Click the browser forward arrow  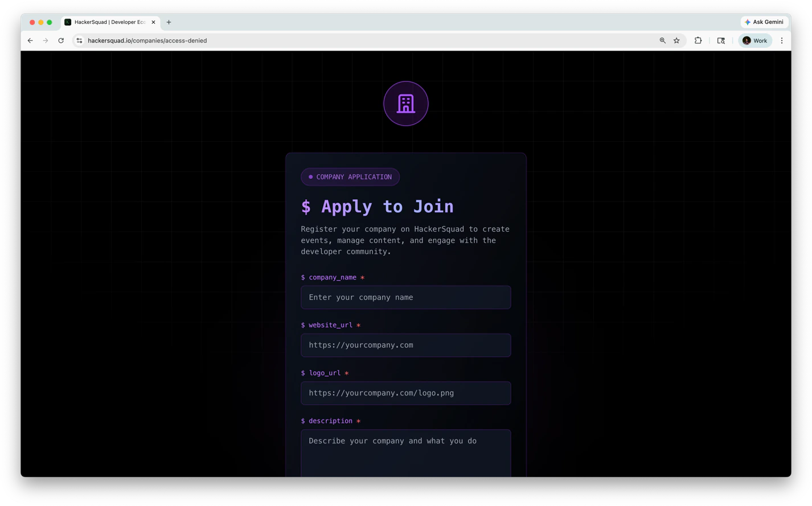46,40
